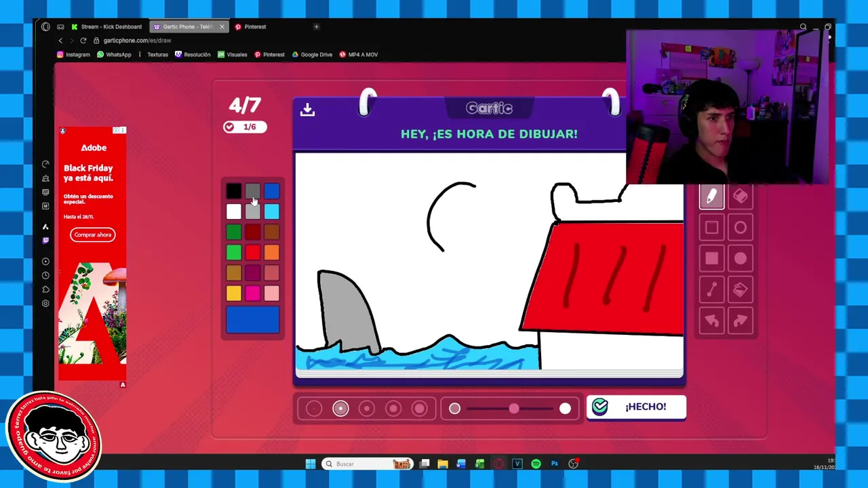This screenshot has height=488, width=868.
Task: Select the fourth brush size
Action: pos(393,408)
